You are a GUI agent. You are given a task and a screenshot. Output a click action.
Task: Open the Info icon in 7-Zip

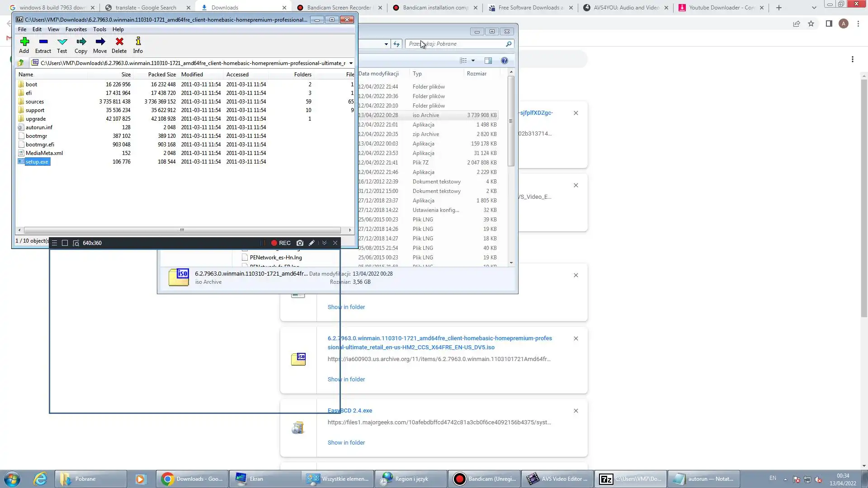(x=138, y=45)
